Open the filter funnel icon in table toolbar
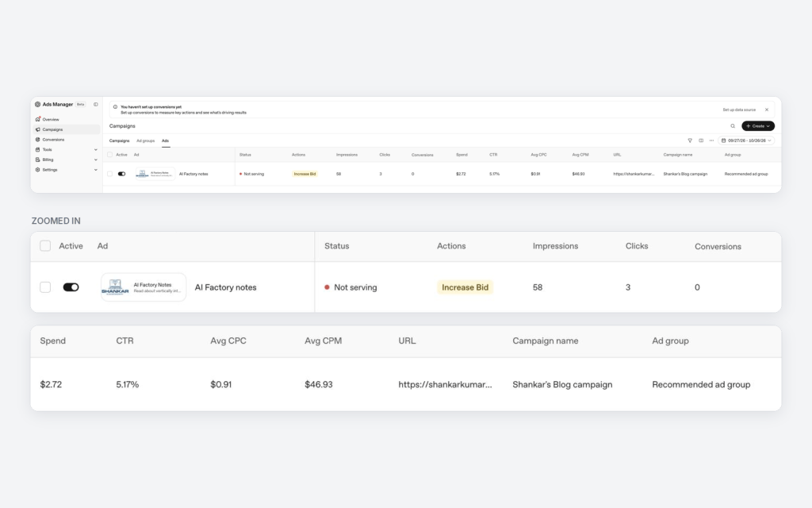 pos(690,140)
